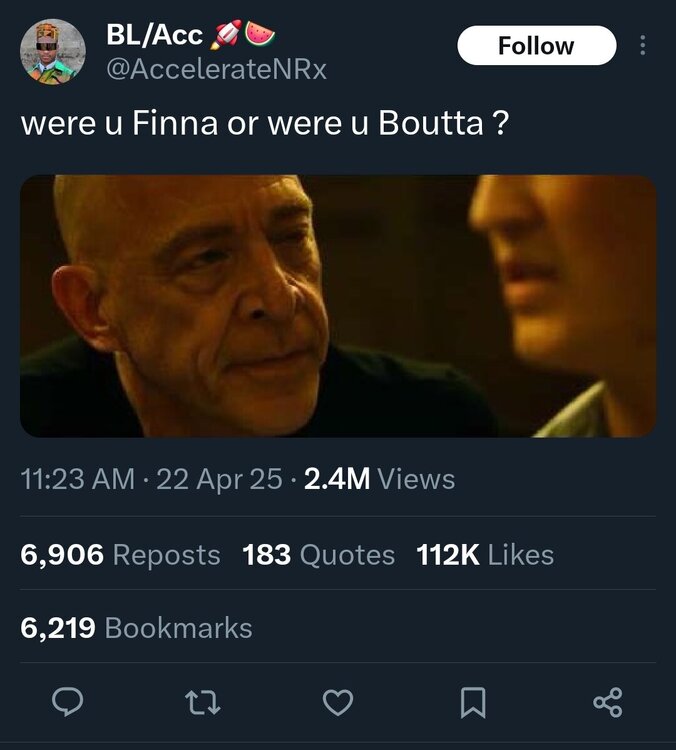676x750 pixels.
Task: Click the profile avatar picture
Action: point(54,51)
